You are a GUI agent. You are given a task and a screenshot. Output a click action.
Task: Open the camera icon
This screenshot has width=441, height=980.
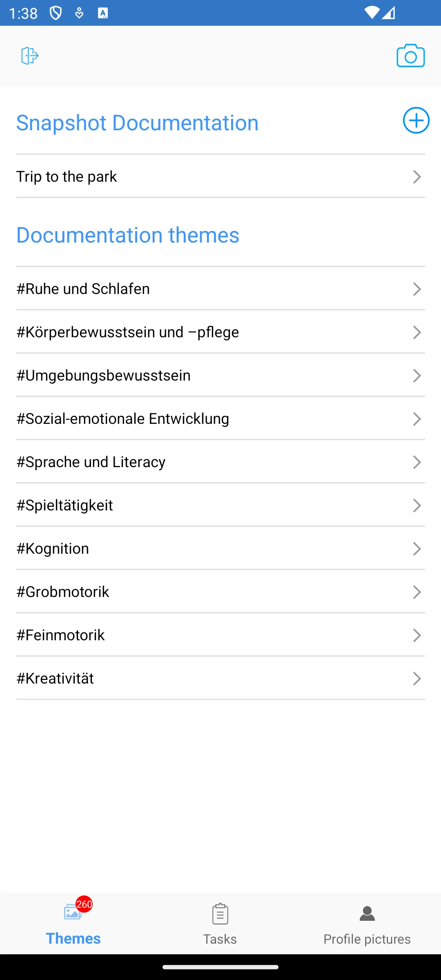click(411, 56)
